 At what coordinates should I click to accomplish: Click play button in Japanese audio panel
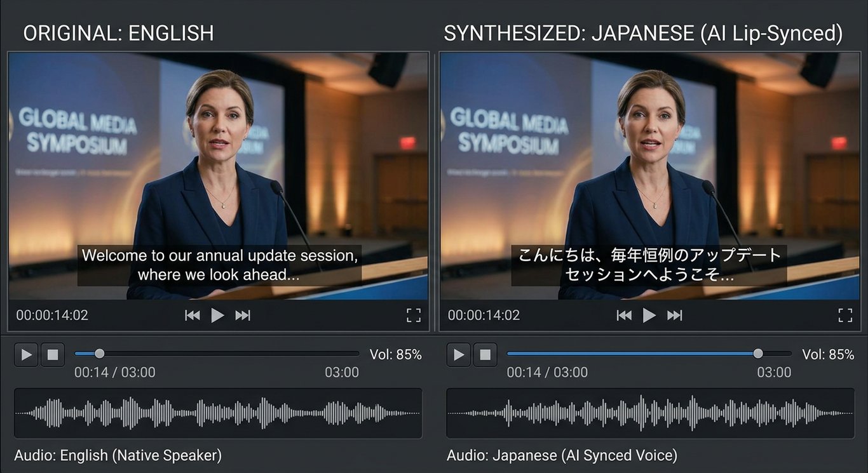458,354
